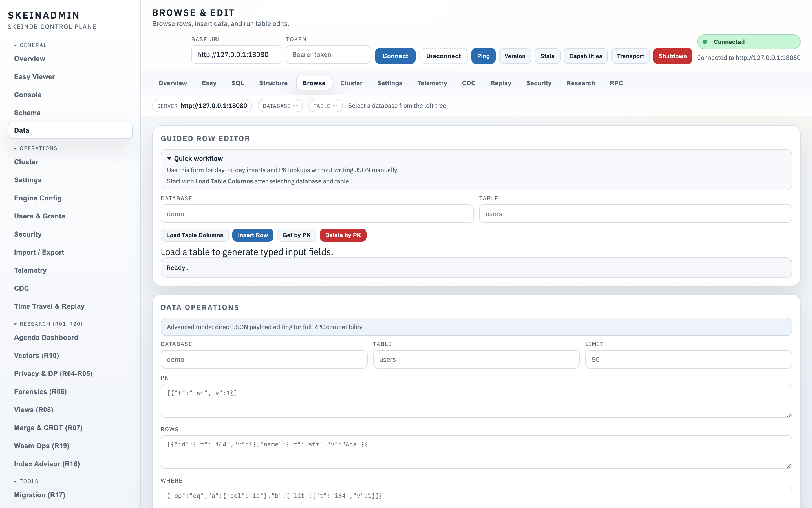This screenshot has width=812, height=508.
Task: Switch to the CDC tab
Action: click(468, 83)
